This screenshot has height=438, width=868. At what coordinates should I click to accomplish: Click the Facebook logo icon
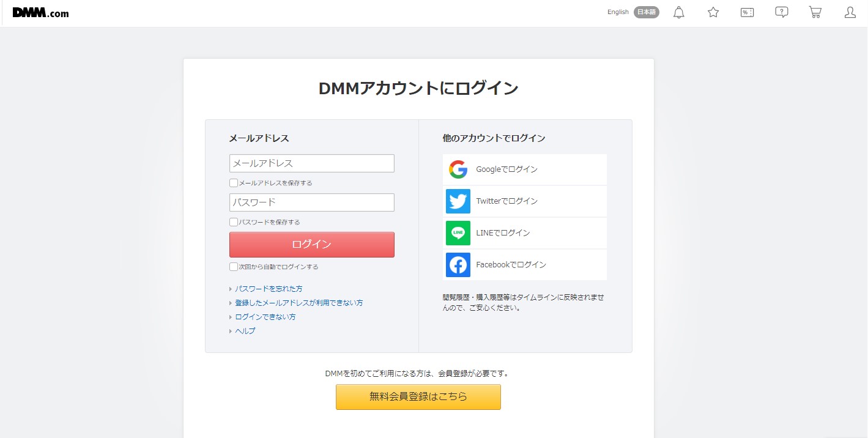(x=458, y=265)
